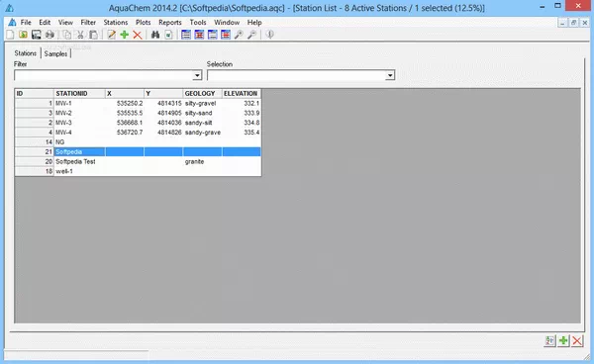The height and width of the screenshot is (364, 594).
Task: Click the ID column header
Action: [34, 93]
